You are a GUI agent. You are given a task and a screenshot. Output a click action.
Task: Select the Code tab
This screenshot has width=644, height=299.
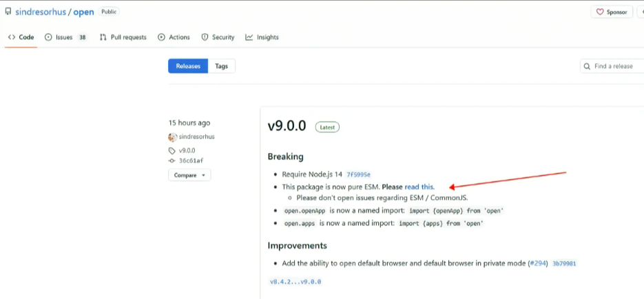point(21,37)
